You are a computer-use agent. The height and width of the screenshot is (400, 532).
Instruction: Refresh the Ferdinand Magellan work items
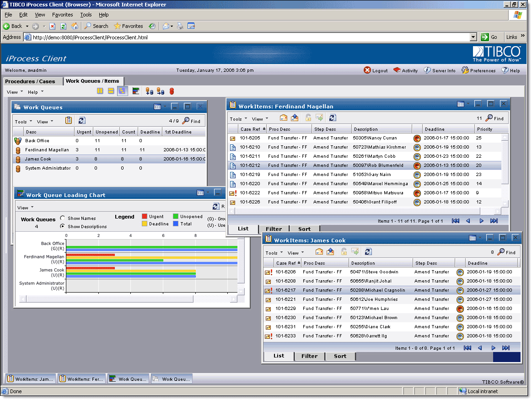[333, 117]
